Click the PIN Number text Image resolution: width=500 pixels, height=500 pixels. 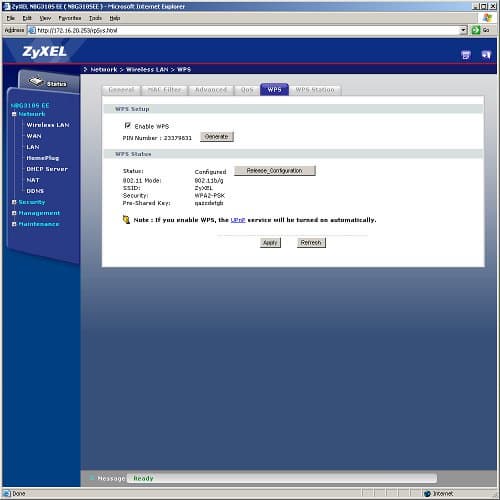[157, 138]
